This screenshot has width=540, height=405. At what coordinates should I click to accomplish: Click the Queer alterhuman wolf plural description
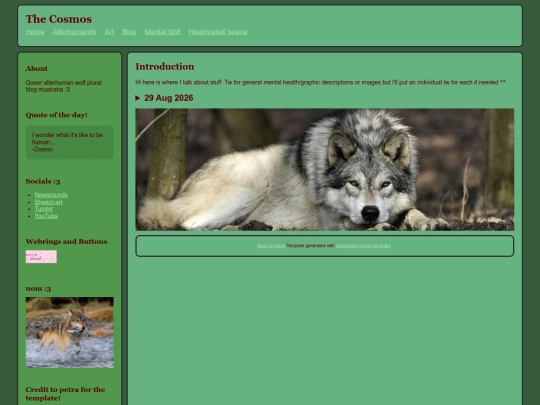tap(64, 86)
